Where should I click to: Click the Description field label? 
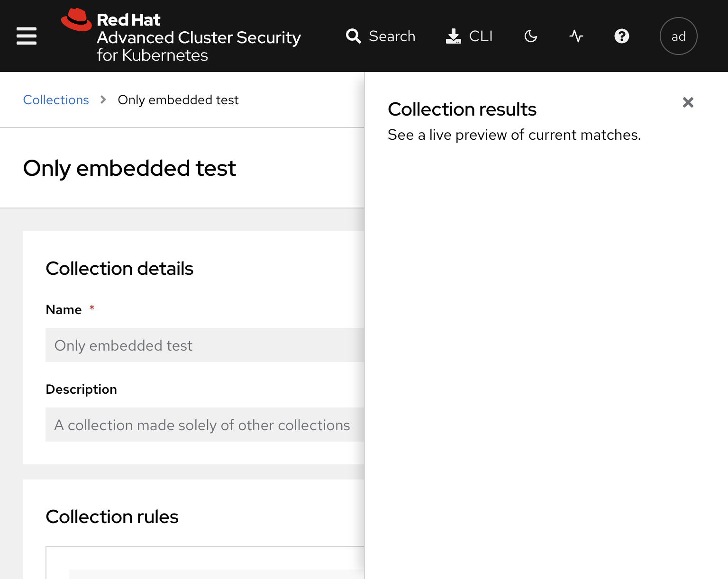tap(81, 389)
